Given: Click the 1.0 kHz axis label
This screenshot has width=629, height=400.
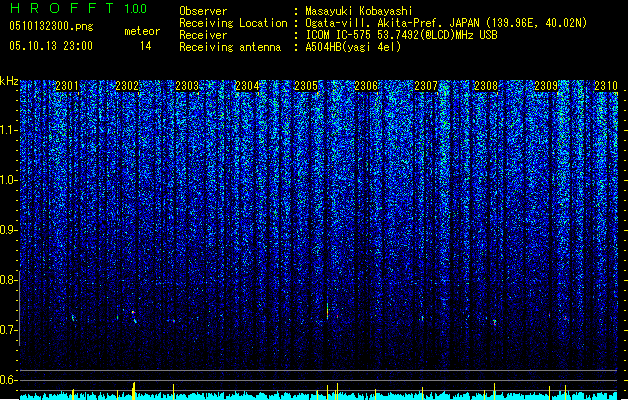Looking at the screenshot, I should click(8, 180).
